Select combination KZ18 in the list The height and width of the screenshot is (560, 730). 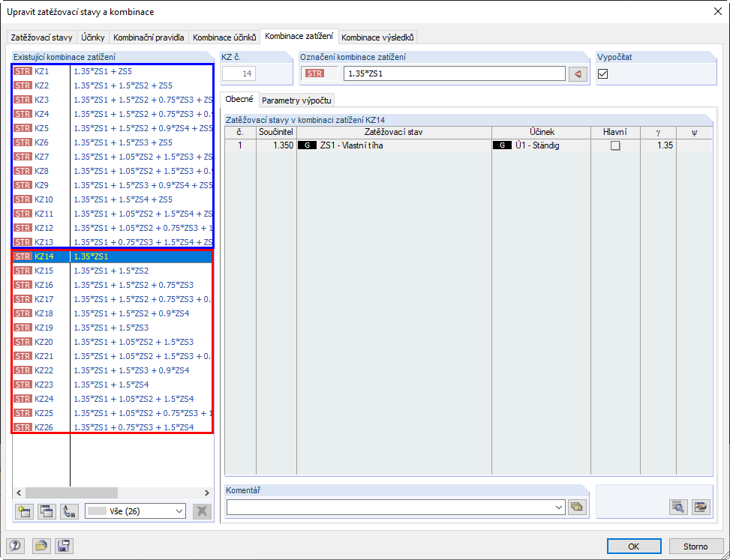coord(113,313)
